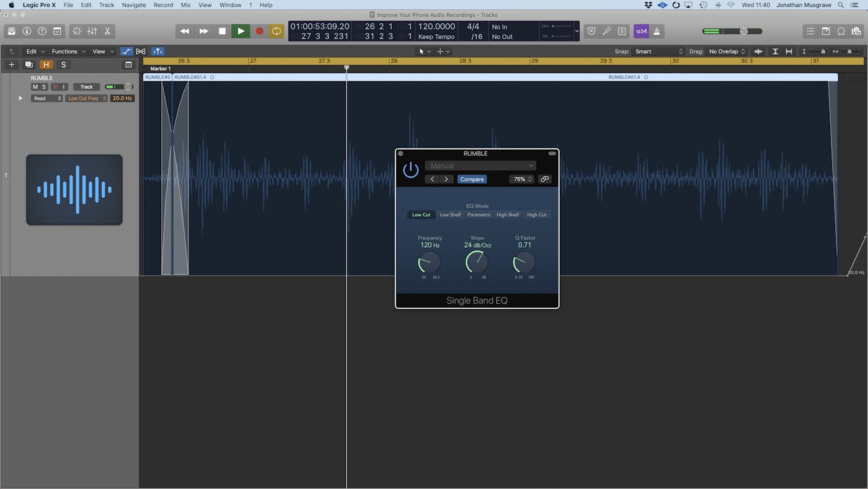Click the Toolbar display icon

pos(58,31)
